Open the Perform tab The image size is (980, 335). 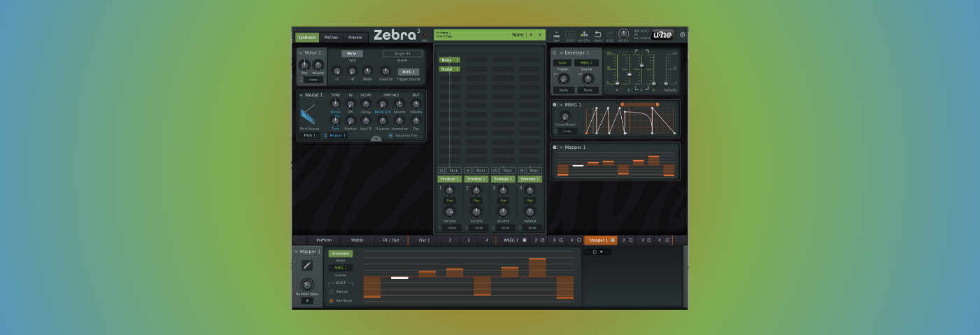click(324, 240)
